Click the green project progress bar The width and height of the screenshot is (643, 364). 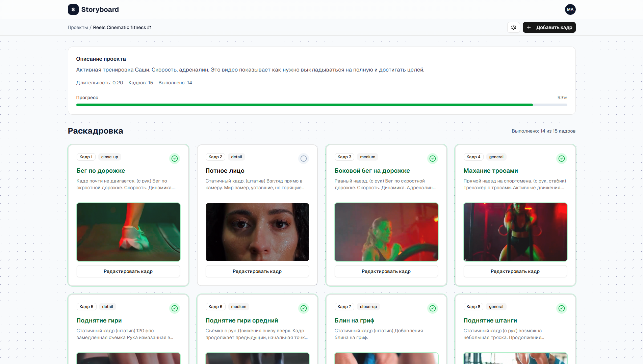tap(321, 105)
